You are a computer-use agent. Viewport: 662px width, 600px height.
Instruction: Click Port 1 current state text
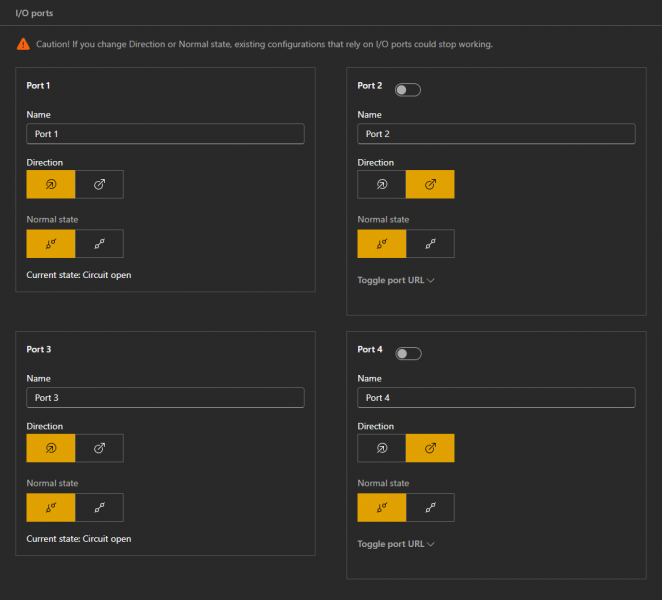pyautogui.click(x=79, y=275)
